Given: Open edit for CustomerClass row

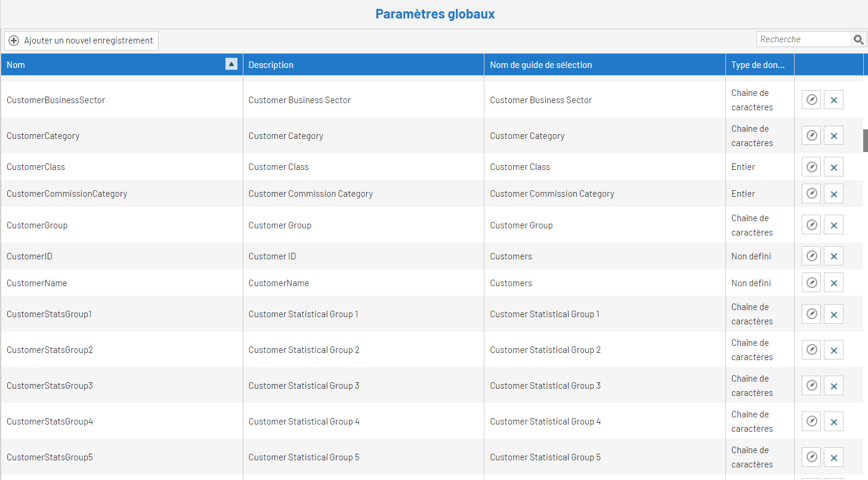Looking at the screenshot, I should (811, 167).
